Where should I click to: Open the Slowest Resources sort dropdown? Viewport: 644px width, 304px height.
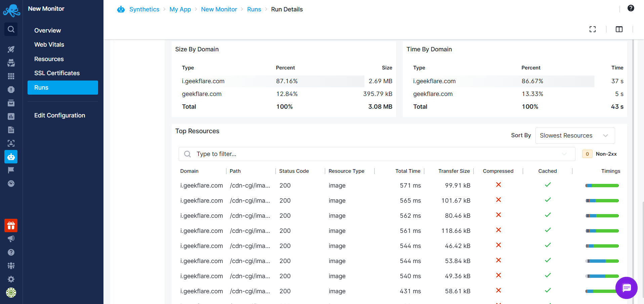pos(575,136)
